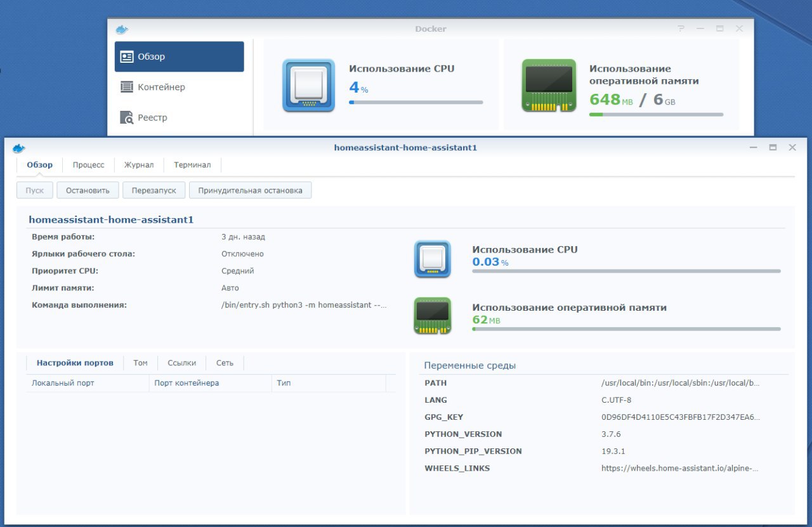Open Реестр section in Docker sidebar
The height and width of the screenshot is (527, 812).
coord(180,117)
